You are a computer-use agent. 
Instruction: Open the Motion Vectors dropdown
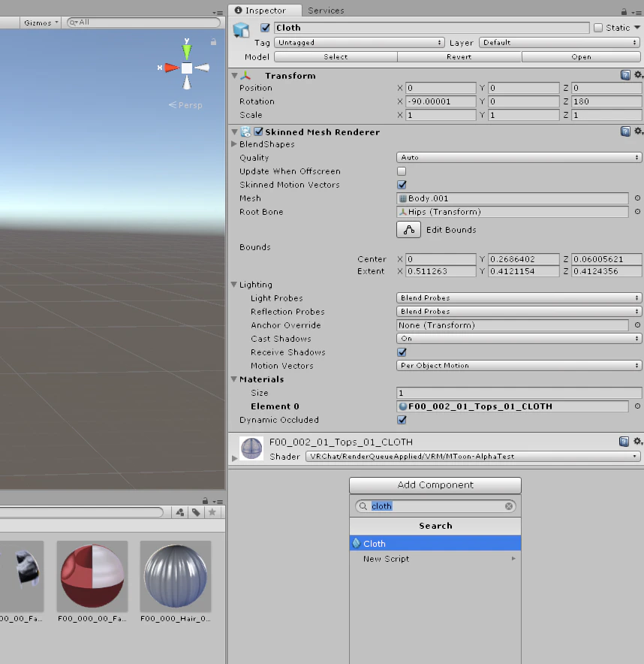pos(519,366)
